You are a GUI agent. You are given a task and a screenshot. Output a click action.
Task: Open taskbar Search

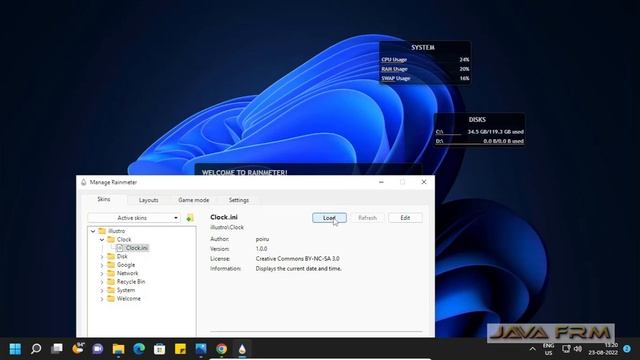click(36, 349)
